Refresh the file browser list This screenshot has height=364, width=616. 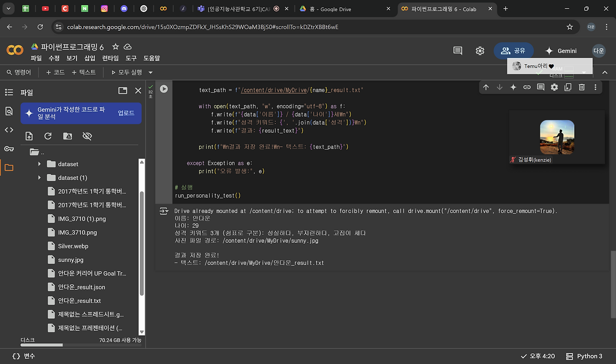tap(48, 137)
